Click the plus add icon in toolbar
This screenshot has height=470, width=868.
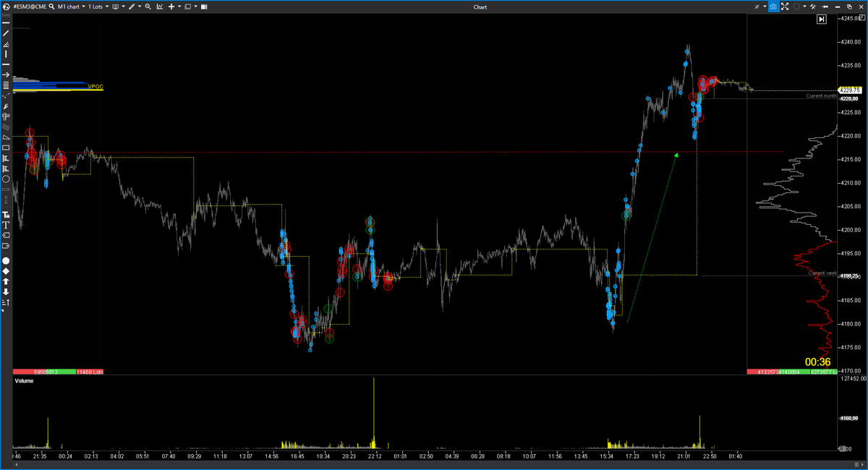[171, 7]
